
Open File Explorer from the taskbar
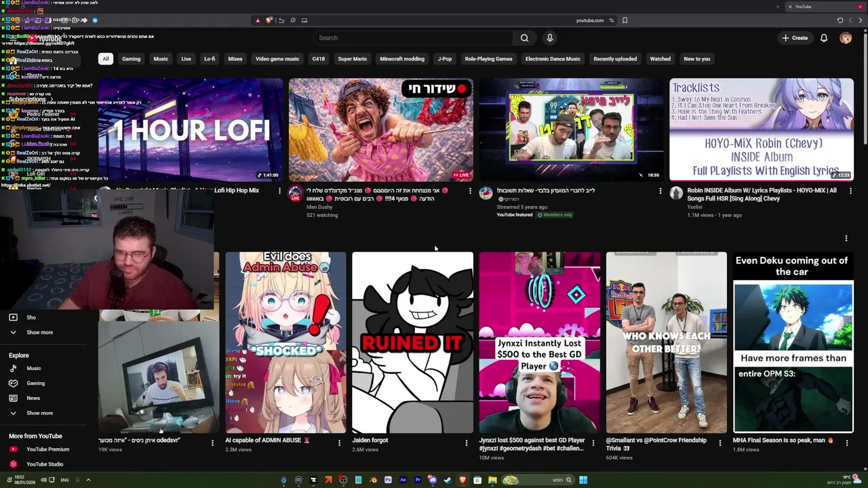click(x=492, y=480)
